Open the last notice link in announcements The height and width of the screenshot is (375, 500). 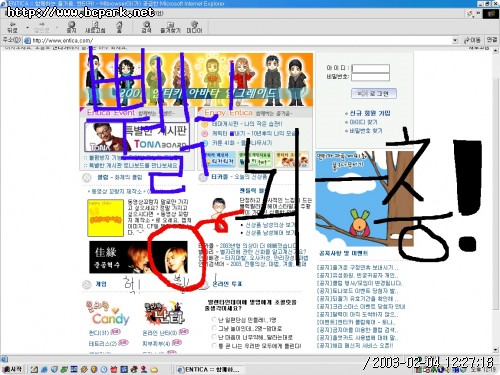[x=355, y=346]
